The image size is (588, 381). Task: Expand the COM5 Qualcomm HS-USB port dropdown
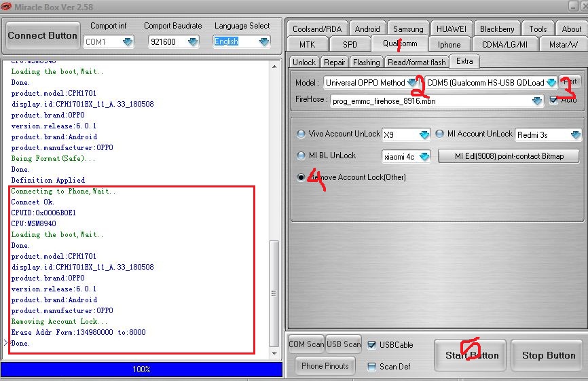click(551, 82)
